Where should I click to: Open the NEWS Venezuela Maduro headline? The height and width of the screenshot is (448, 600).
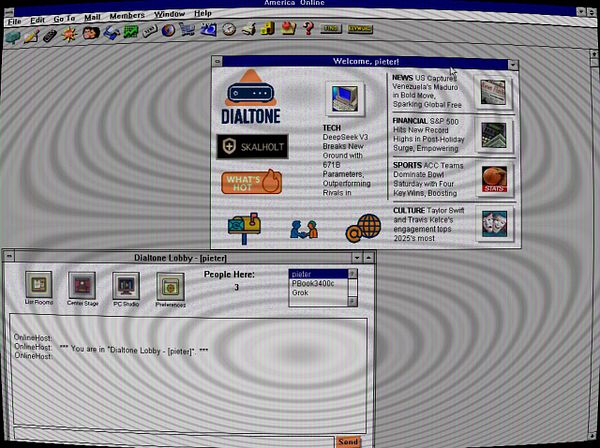427,91
